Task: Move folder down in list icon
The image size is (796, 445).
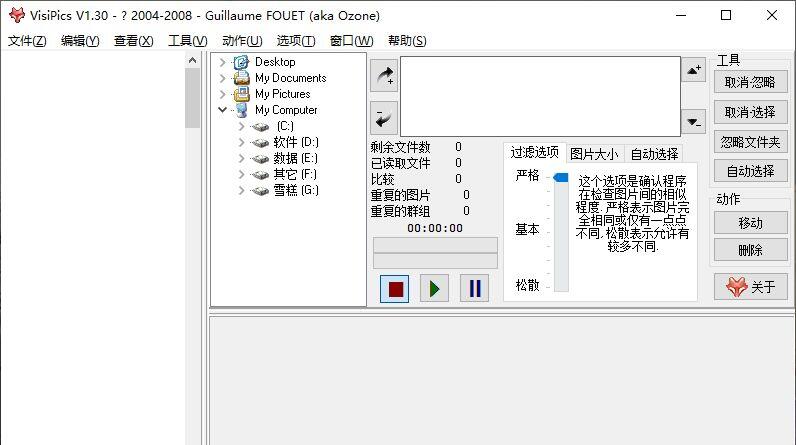Action: [x=693, y=122]
